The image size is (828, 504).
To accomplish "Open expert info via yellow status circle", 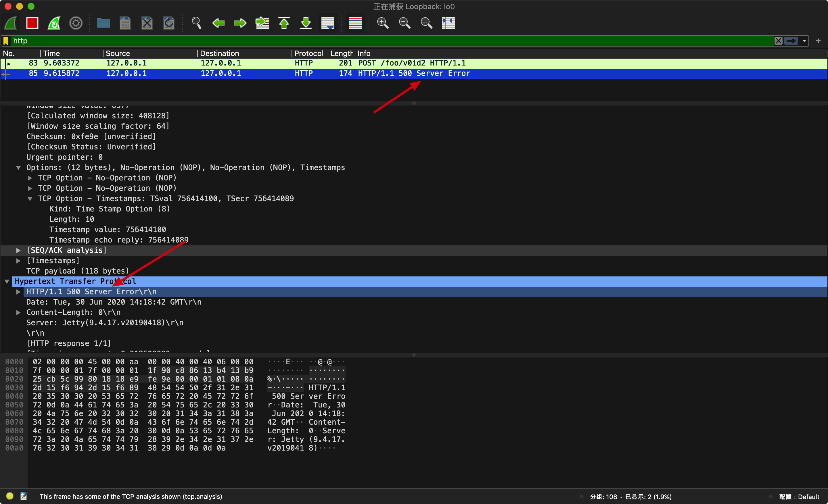I will (10, 496).
